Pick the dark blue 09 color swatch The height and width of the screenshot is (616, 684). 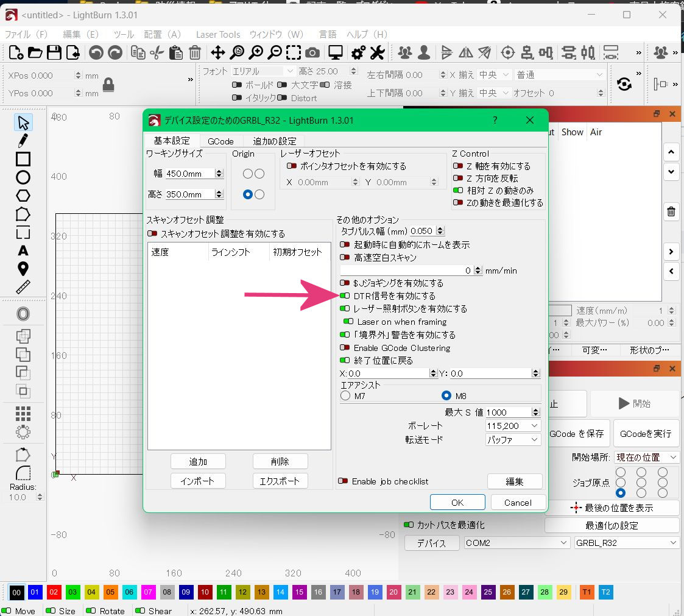point(186,592)
